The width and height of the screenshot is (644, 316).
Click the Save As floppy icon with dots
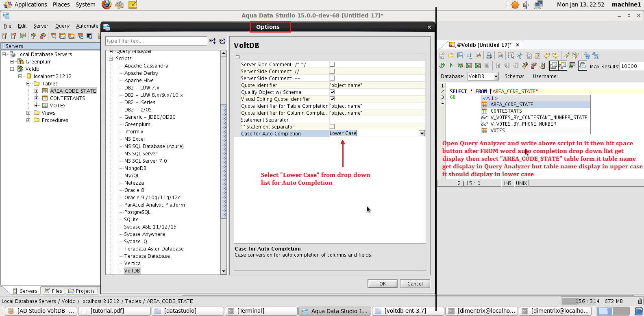[469, 56]
